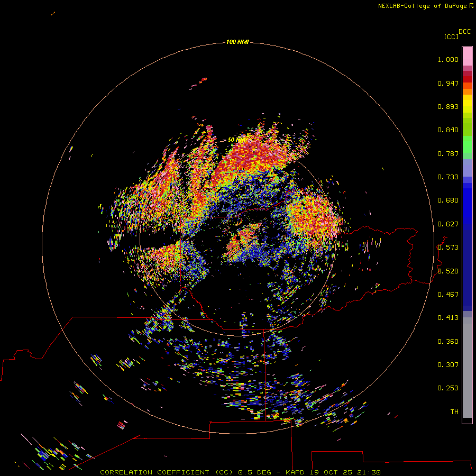Click the 0.520 scale value
Viewport: 476px width, 476px height.
pyautogui.click(x=448, y=271)
